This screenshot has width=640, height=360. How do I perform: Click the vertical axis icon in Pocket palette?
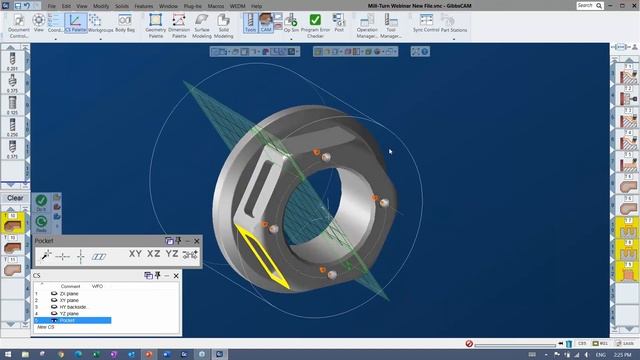(81, 256)
